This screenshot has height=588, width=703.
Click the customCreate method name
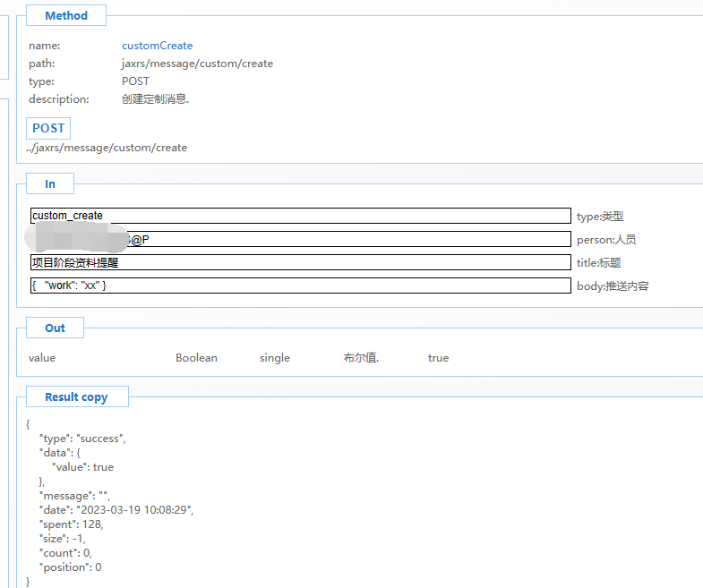tap(157, 46)
